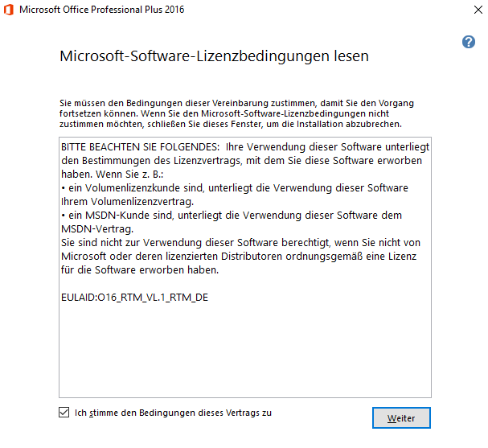Click the instruction paragraph above the license box
The image size is (488, 448).
click(x=231, y=113)
